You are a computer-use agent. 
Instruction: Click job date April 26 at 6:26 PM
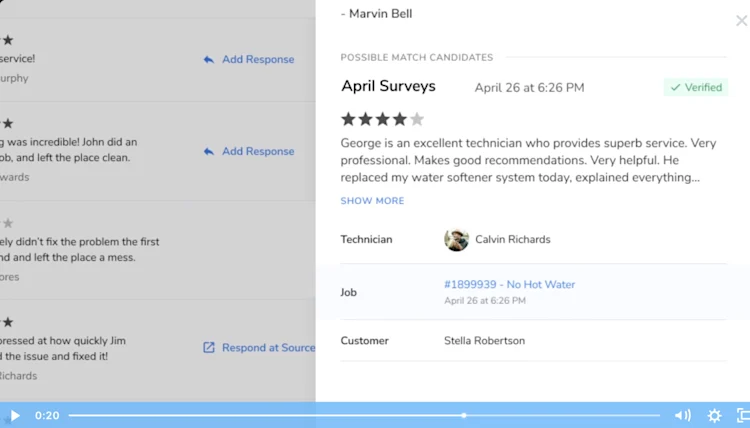(x=485, y=301)
